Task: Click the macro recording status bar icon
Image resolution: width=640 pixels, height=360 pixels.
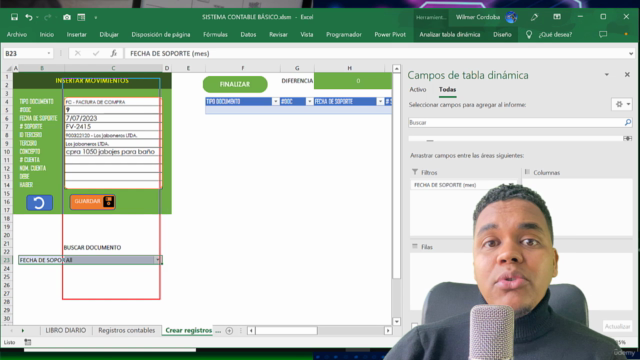Action: (x=27, y=342)
